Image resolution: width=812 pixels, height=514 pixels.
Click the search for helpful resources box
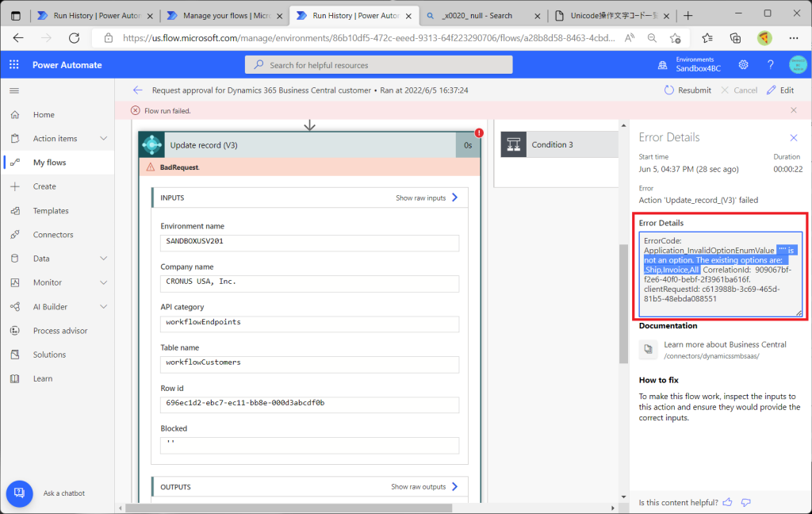point(378,65)
